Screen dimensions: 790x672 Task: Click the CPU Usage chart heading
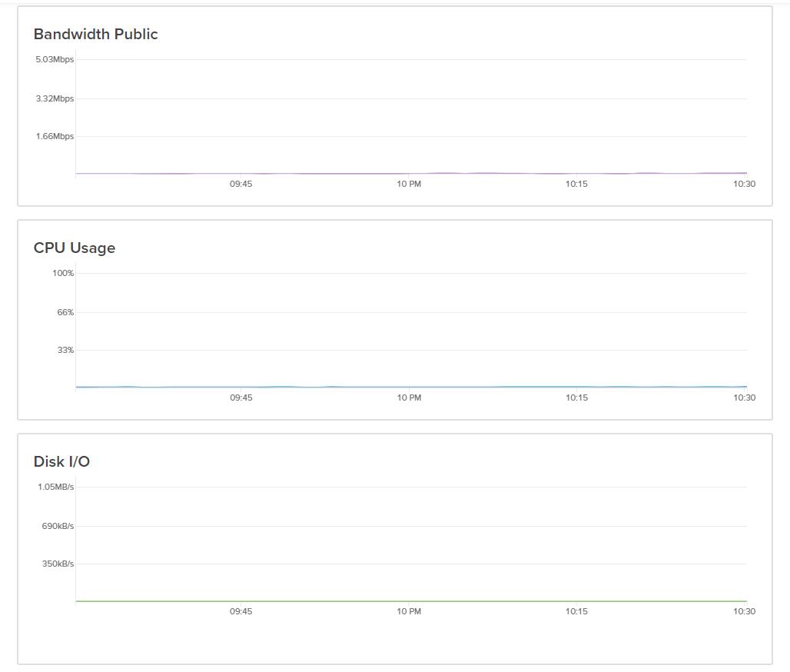pos(75,248)
